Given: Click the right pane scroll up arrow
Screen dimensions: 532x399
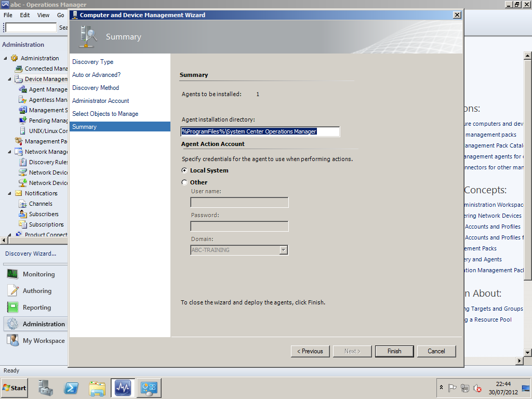Looking at the screenshot, I should click(x=528, y=55).
